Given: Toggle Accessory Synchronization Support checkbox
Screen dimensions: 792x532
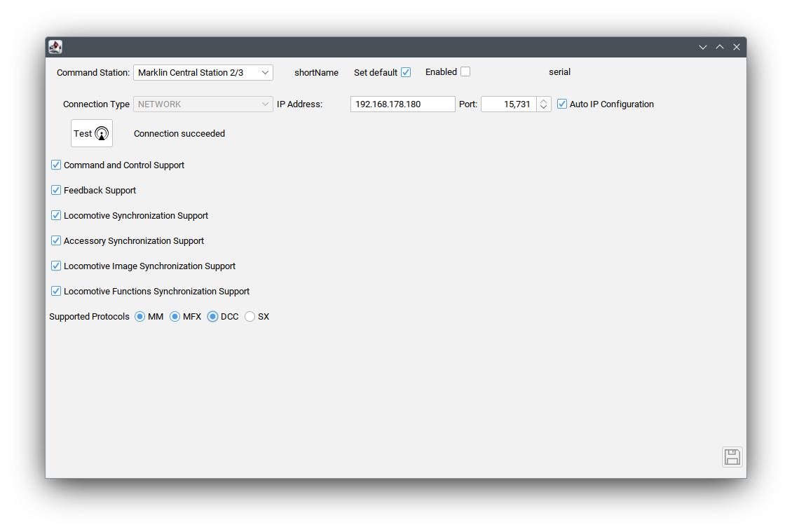Looking at the screenshot, I should coord(56,240).
